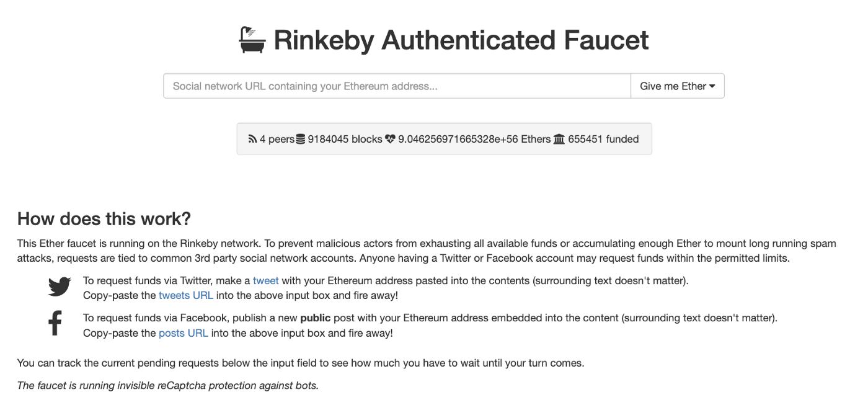The image size is (868, 410).
Task: Click the Rinkeby Authenticated Faucet heading
Action: pos(461,40)
